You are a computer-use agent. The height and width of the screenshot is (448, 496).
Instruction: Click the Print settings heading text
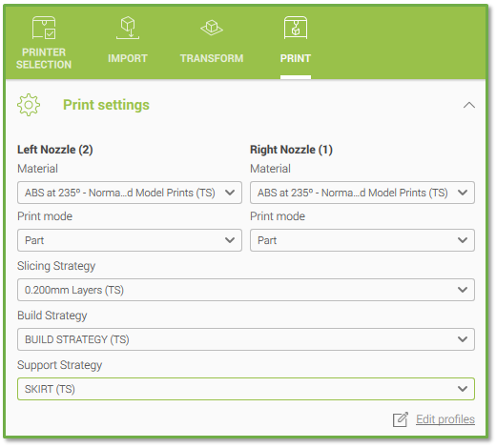pyautogui.click(x=106, y=105)
